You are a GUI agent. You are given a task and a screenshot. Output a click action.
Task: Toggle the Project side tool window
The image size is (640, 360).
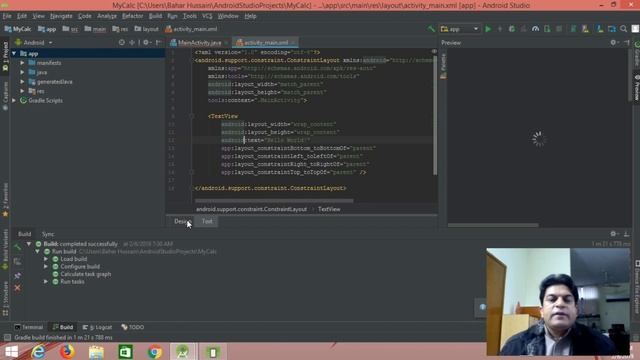click(x=5, y=56)
